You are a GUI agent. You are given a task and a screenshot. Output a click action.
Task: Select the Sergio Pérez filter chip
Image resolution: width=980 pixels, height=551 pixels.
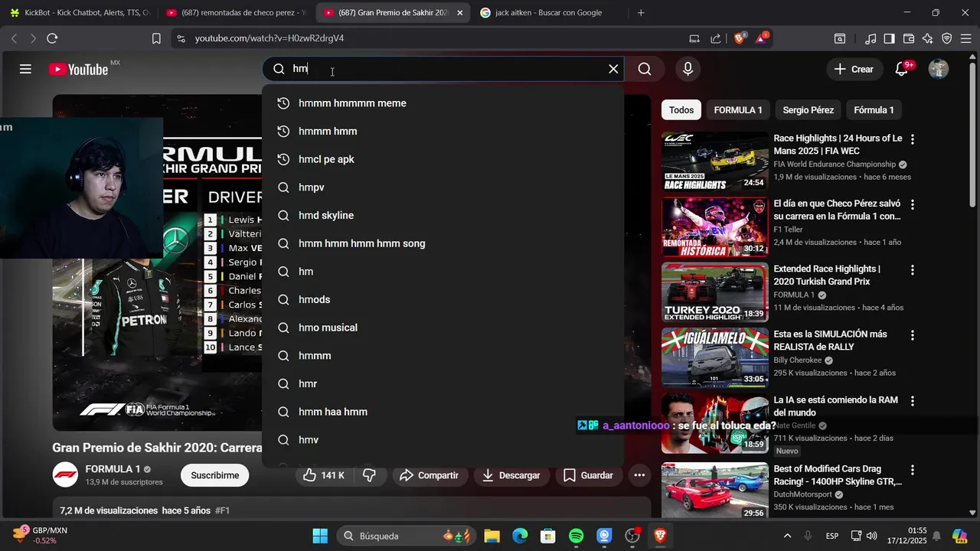pos(808,110)
